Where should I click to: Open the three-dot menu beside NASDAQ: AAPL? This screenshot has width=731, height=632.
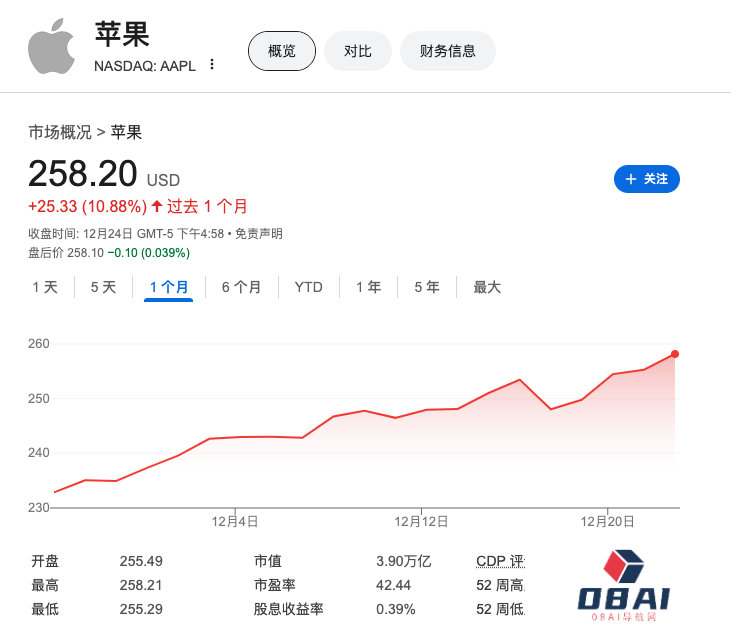click(212, 65)
